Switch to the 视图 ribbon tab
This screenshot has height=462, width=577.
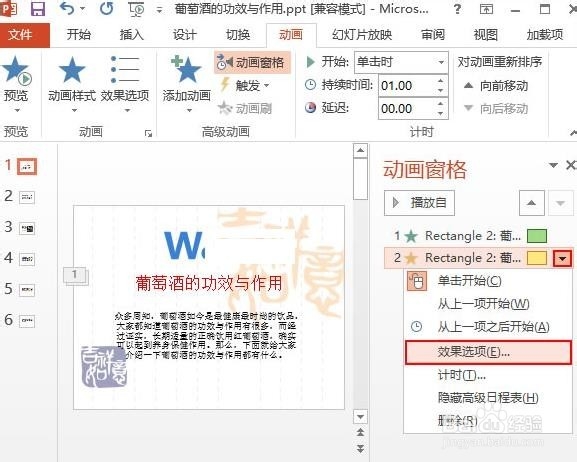(485, 35)
